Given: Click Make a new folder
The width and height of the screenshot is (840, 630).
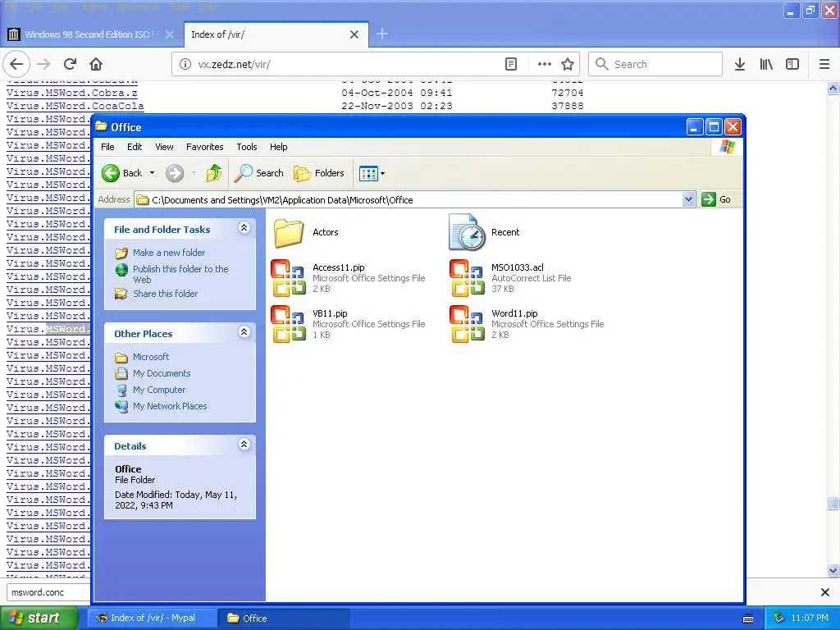Looking at the screenshot, I should click(169, 253).
